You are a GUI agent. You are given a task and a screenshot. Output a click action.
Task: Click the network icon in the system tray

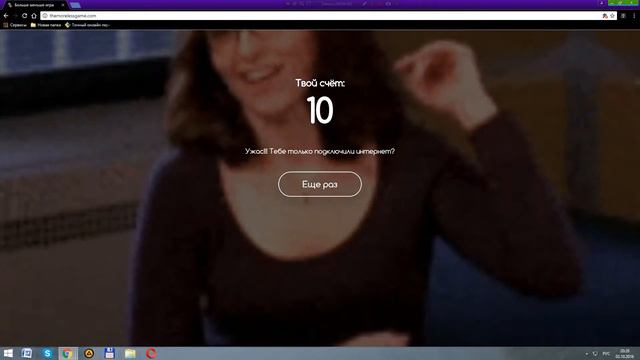(x=596, y=353)
